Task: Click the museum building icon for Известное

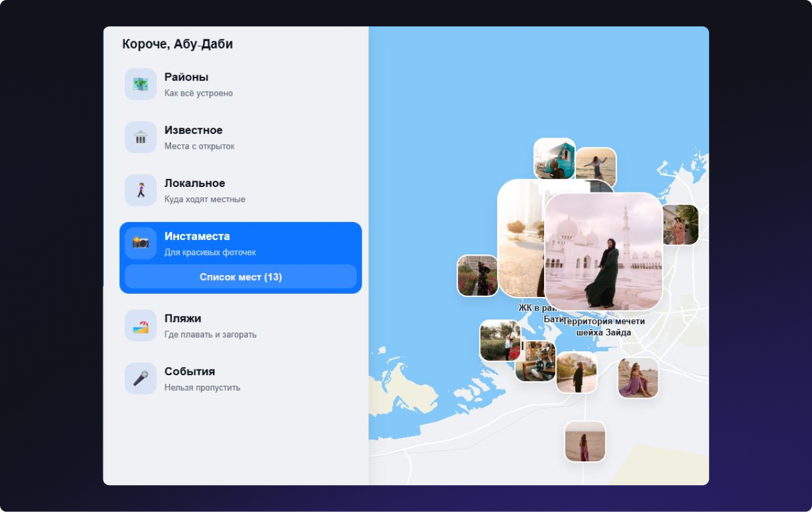Action: click(141, 138)
